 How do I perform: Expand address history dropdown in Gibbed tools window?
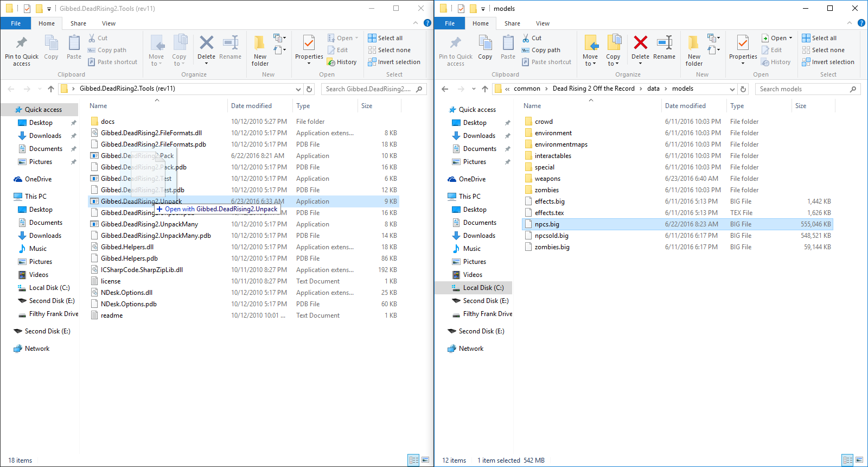click(298, 89)
